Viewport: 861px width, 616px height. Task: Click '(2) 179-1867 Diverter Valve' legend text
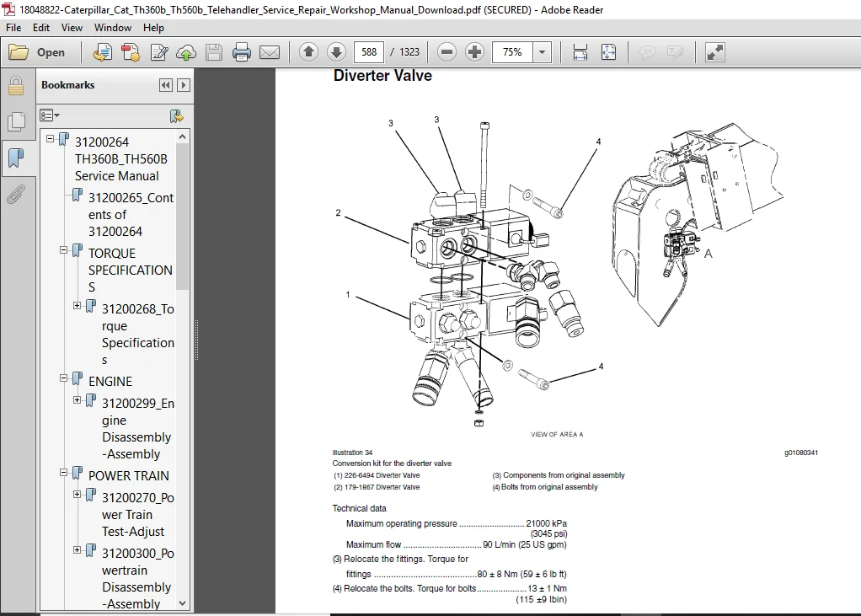(377, 487)
